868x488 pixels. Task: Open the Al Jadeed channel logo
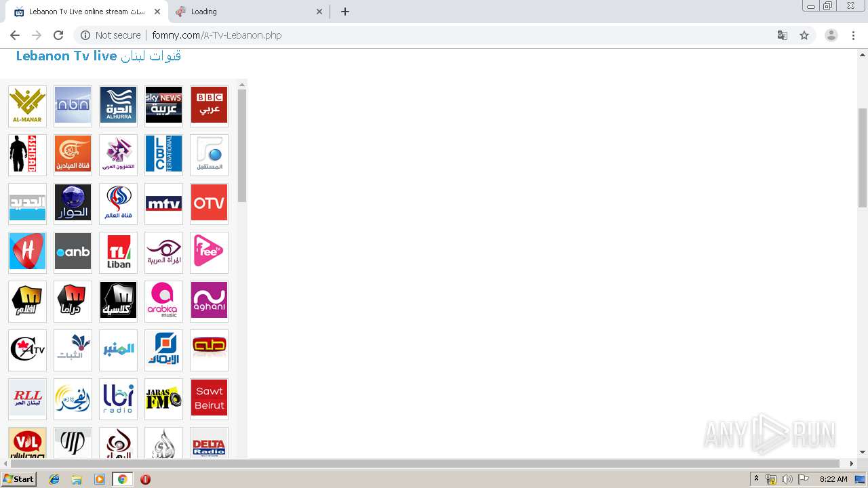(x=28, y=203)
